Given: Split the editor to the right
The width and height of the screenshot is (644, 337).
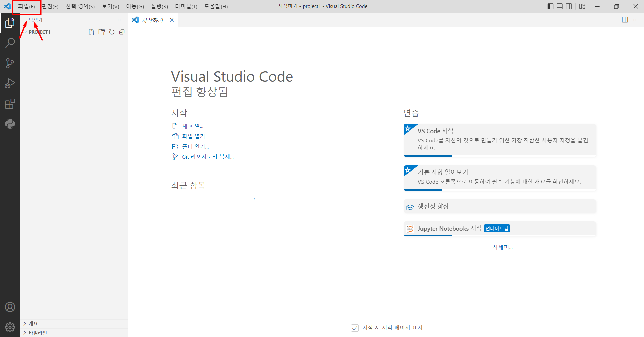Looking at the screenshot, I should tap(625, 20).
